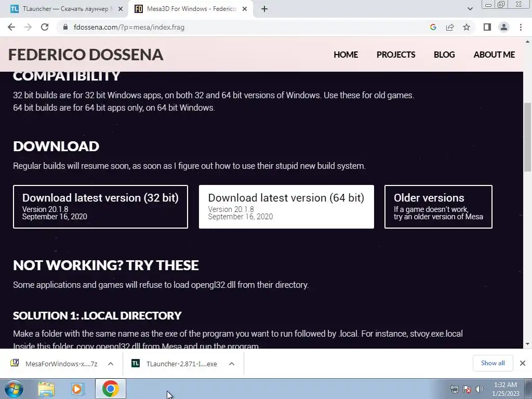The height and width of the screenshot is (399, 532).
Task: Click the DOWNLOAD heading
Action: [56, 146]
